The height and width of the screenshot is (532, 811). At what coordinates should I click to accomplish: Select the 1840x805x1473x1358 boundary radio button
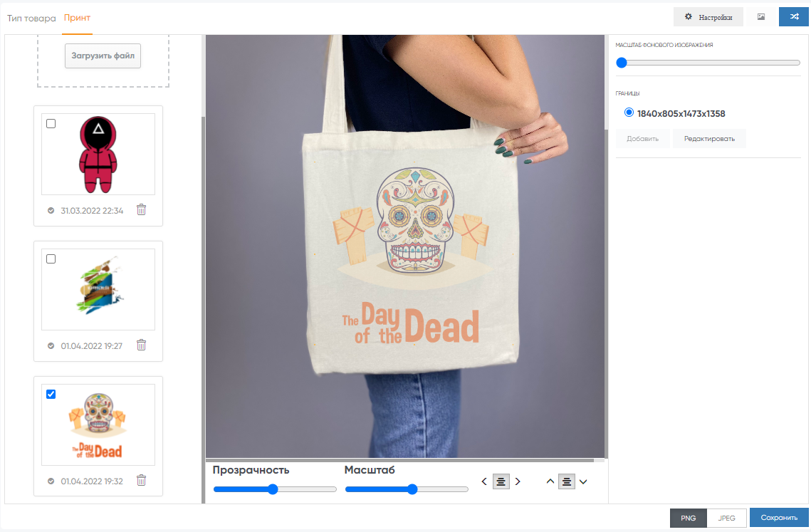[629, 113]
